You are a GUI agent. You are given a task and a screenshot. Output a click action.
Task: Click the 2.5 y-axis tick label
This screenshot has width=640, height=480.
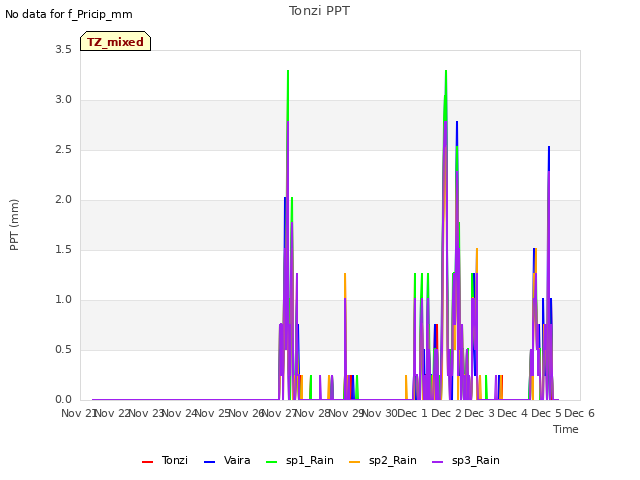(63, 149)
